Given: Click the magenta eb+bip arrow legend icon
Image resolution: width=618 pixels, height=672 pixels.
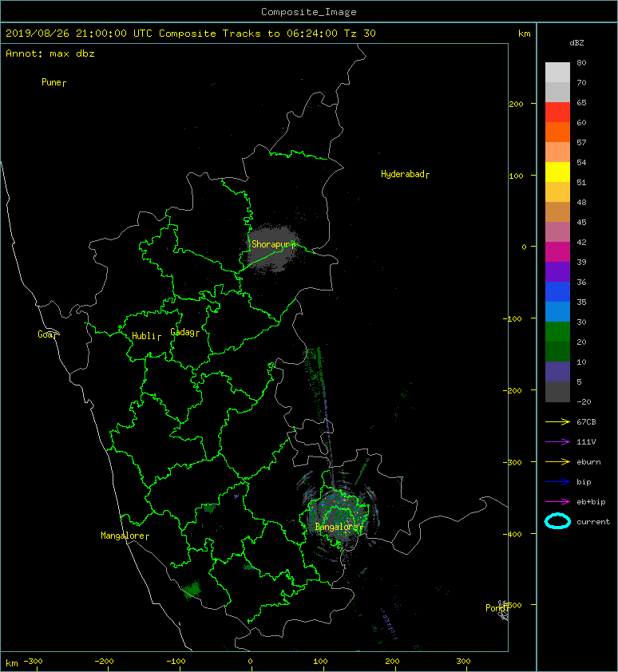Looking at the screenshot, I should pyautogui.click(x=557, y=502).
